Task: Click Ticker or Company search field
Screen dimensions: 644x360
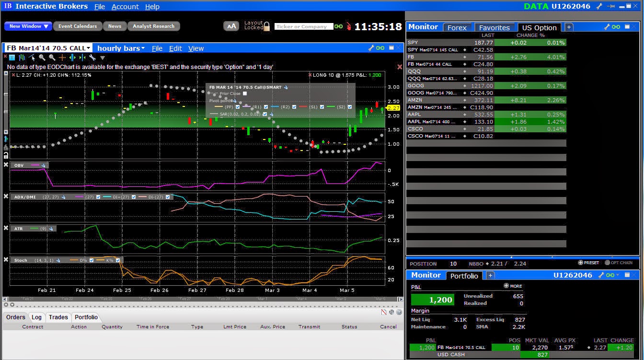Action: (x=304, y=27)
